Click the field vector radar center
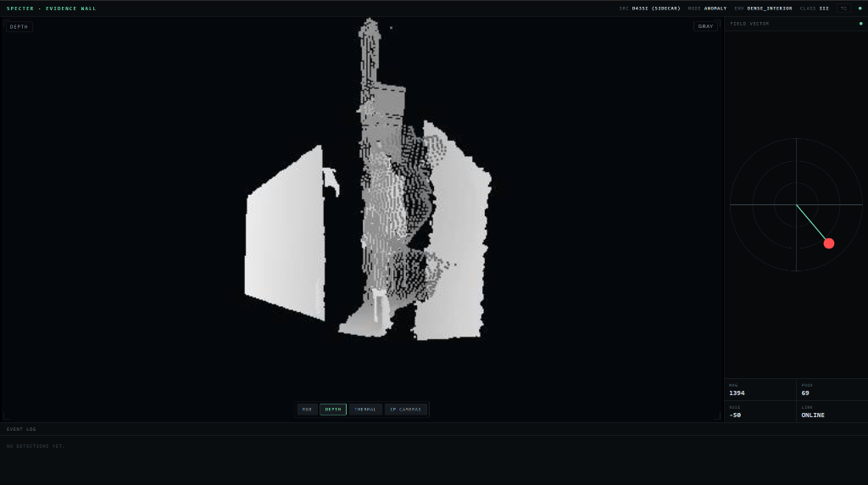The height and width of the screenshot is (485, 868). [x=796, y=205]
